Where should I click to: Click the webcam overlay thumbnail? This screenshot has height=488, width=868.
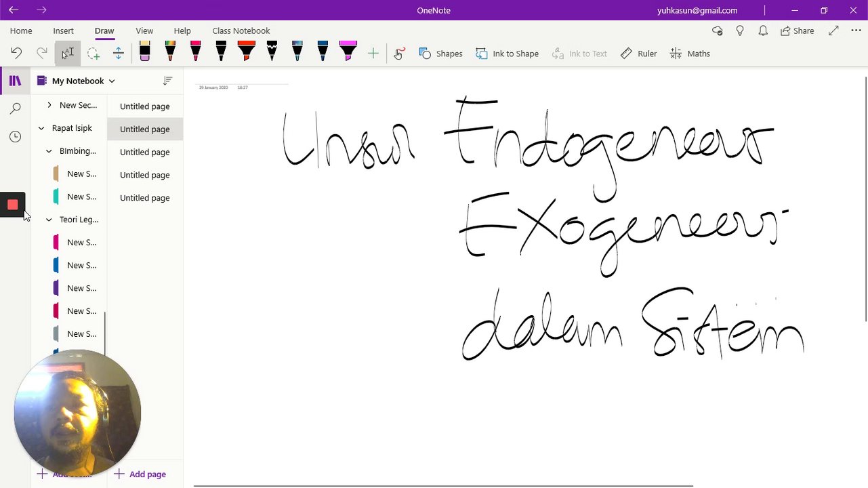click(77, 413)
